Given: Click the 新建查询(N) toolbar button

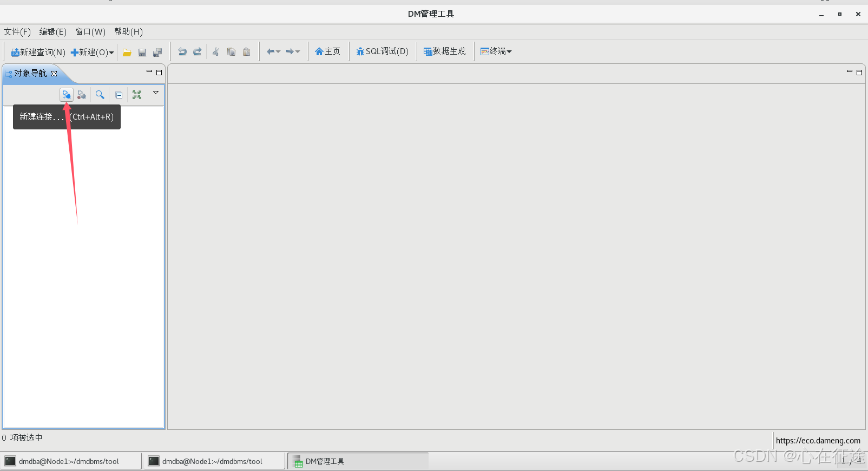Looking at the screenshot, I should [x=38, y=52].
